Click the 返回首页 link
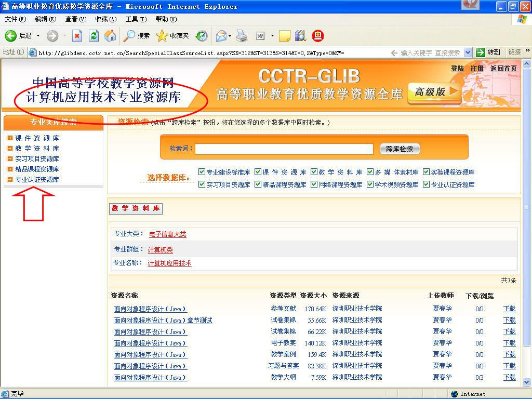The image size is (532, 399). point(503,69)
